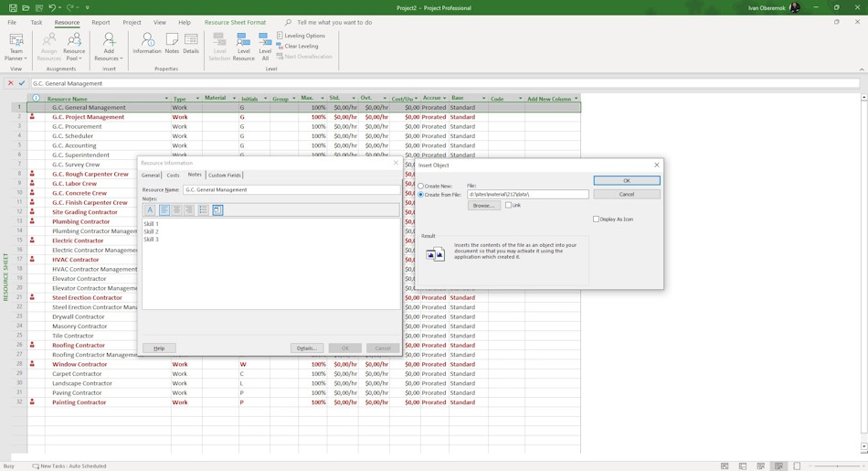
Task: Open Add New Column dropdown
Action: (x=576, y=99)
